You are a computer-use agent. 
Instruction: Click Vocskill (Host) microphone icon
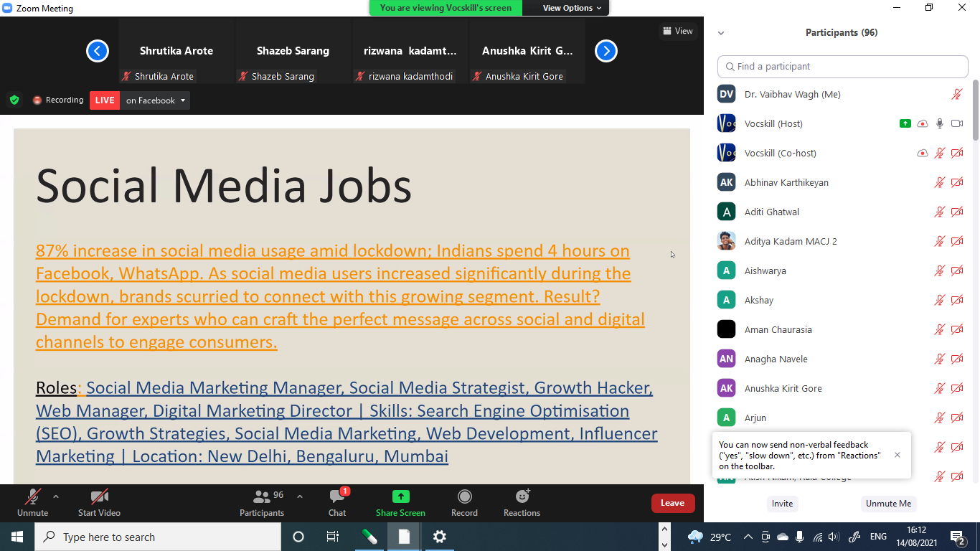(940, 124)
